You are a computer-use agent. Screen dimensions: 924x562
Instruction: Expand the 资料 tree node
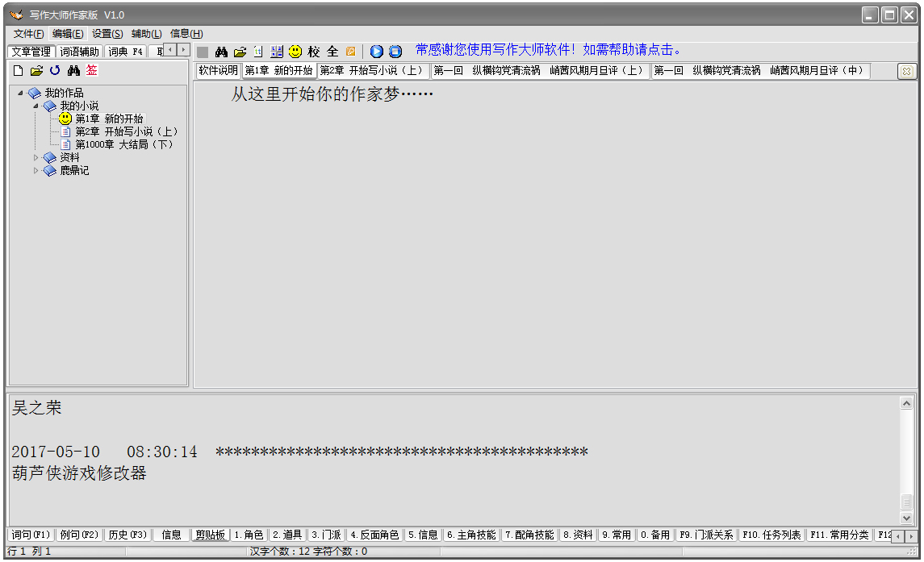(36, 158)
